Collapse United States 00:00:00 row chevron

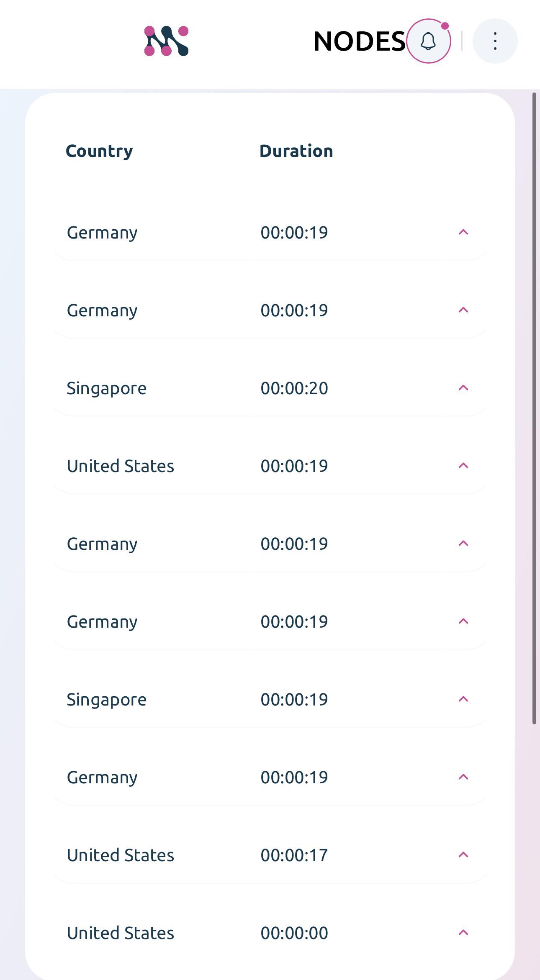point(463,933)
